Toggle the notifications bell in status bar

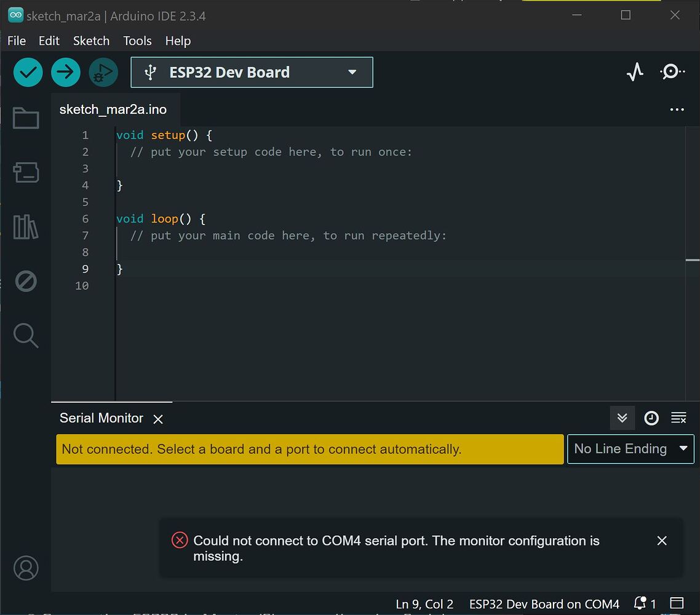coord(640,604)
